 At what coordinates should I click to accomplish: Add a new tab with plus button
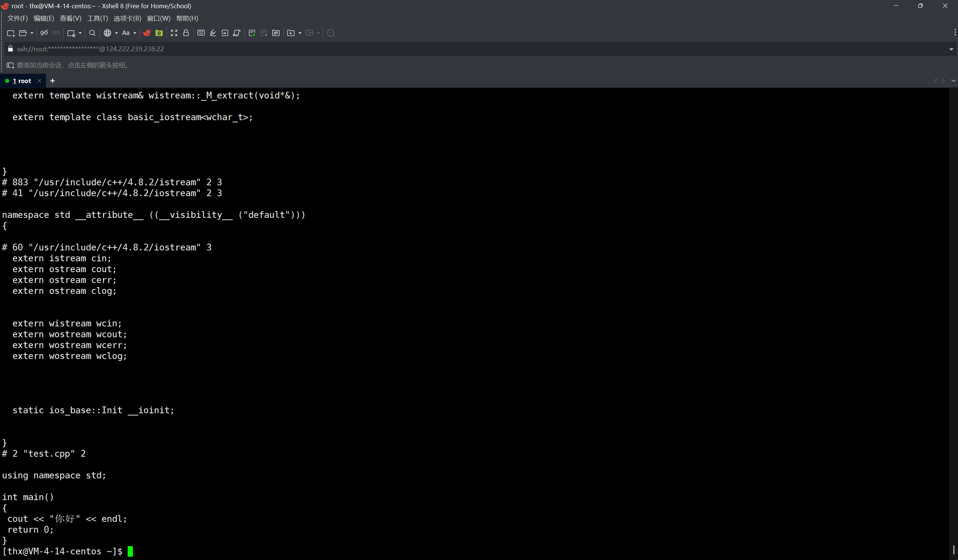(52, 80)
